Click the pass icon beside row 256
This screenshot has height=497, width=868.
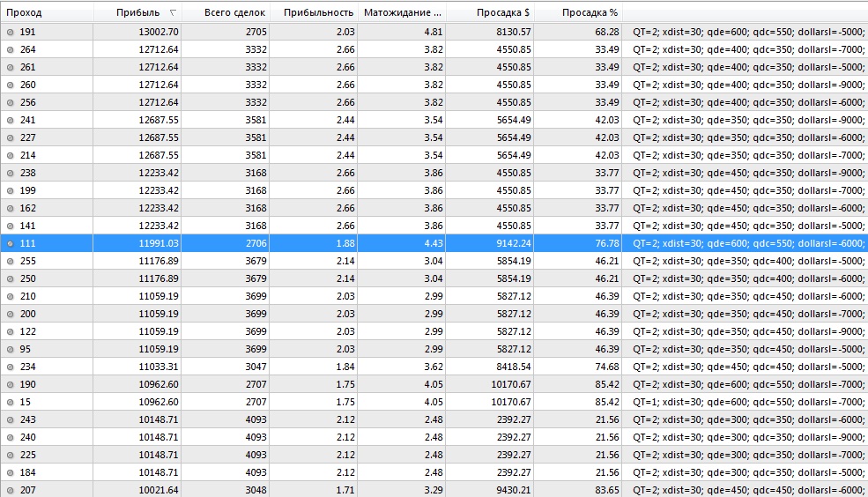pos(10,102)
